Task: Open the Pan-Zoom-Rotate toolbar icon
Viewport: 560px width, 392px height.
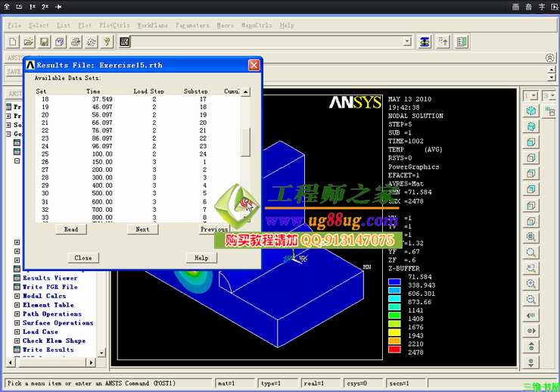Action: (60, 42)
